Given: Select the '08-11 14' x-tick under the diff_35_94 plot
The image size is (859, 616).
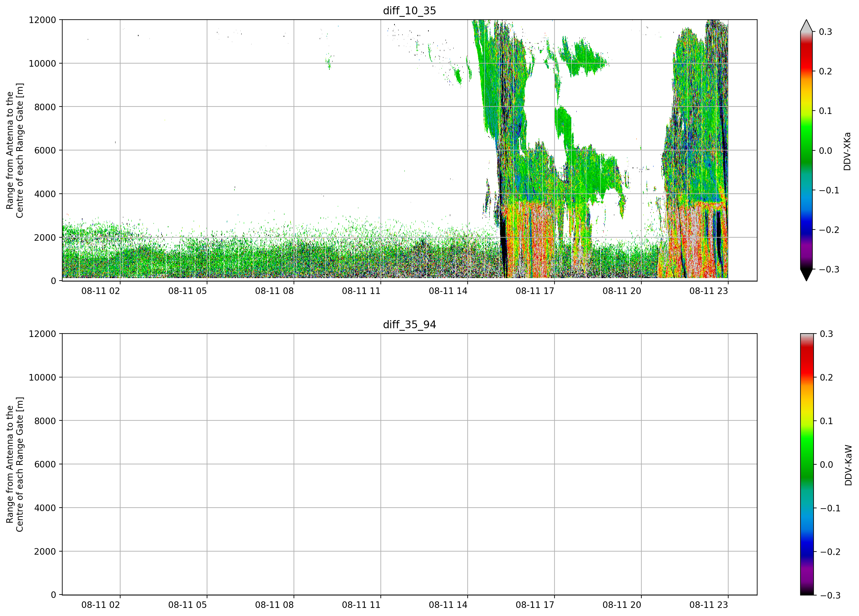Looking at the screenshot, I should pyautogui.click(x=448, y=605).
